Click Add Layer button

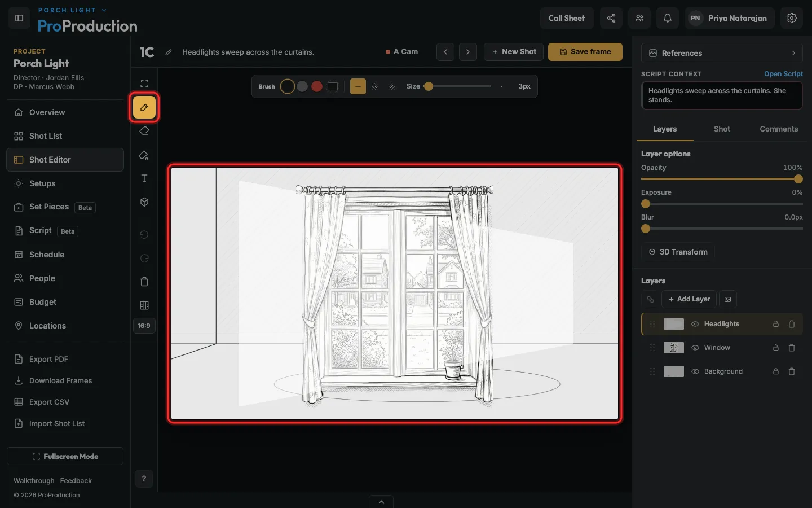(x=689, y=299)
